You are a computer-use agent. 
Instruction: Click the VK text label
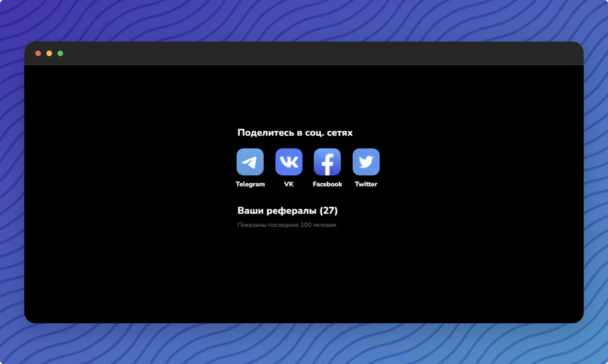point(289,184)
